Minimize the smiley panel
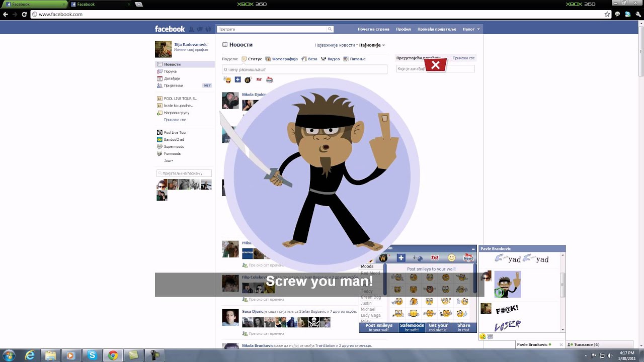The width and height of the screenshot is (644, 362). click(x=473, y=249)
